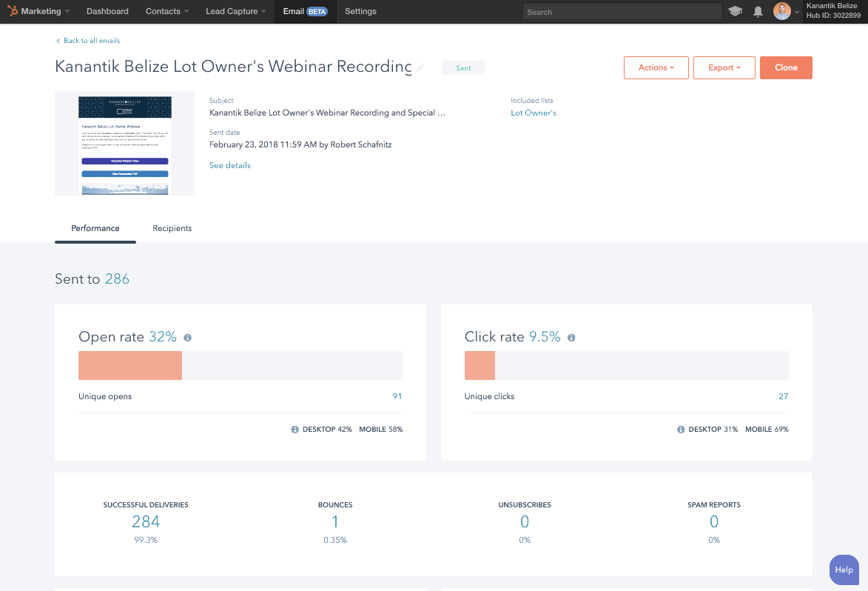The height and width of the screenshot is (591, 868).
Task: Open the Contacts menu dropdown
Action: (166, 11)
